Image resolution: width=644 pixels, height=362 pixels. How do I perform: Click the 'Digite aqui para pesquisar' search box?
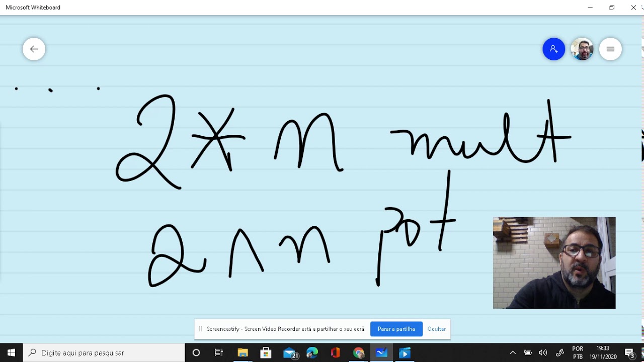104,352
